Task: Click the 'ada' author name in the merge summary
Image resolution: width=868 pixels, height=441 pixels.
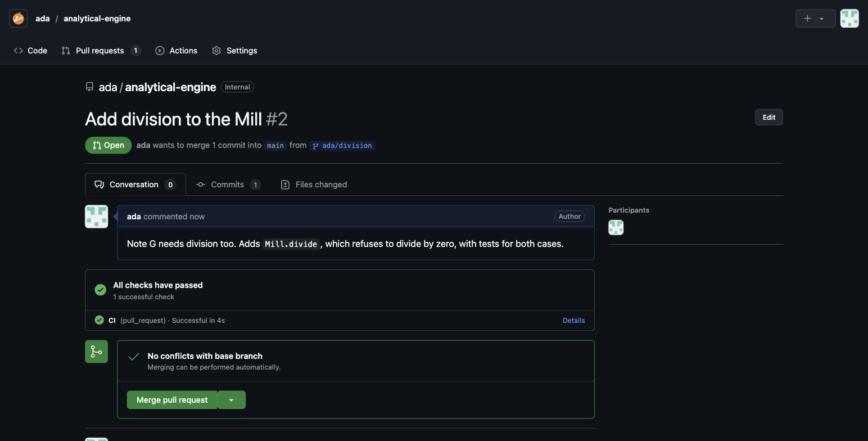Action: coord(143,145)
